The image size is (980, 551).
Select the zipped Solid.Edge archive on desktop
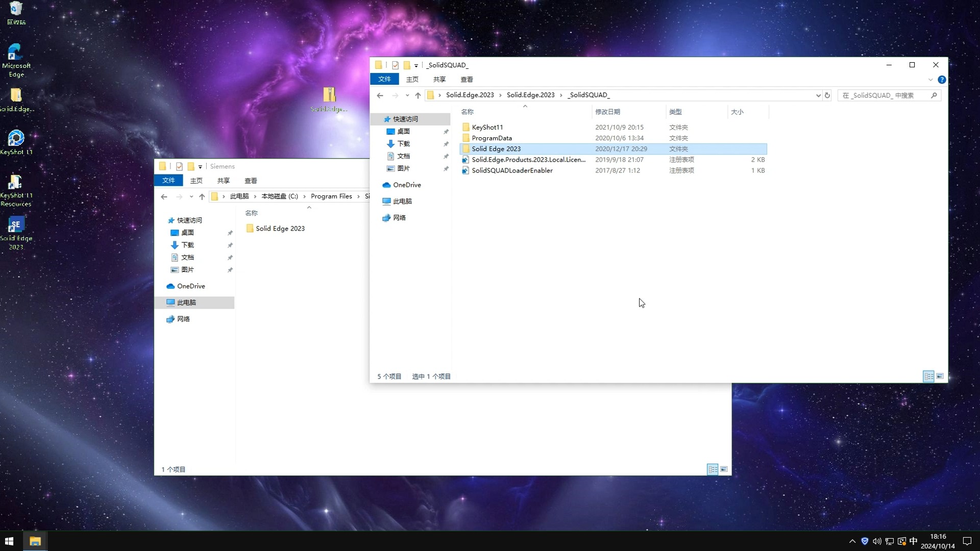click(329, 99)
